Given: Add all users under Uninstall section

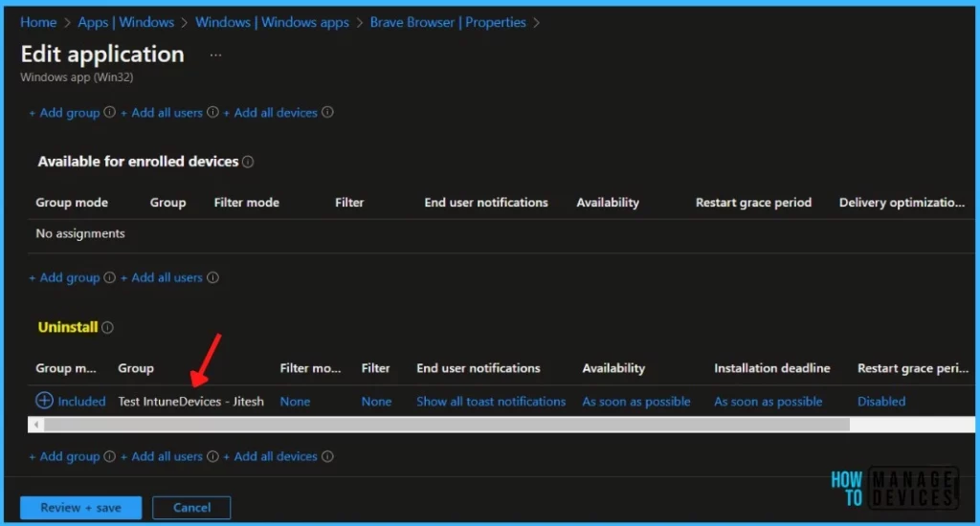Looking at the screenshot, I should (161, 456).
